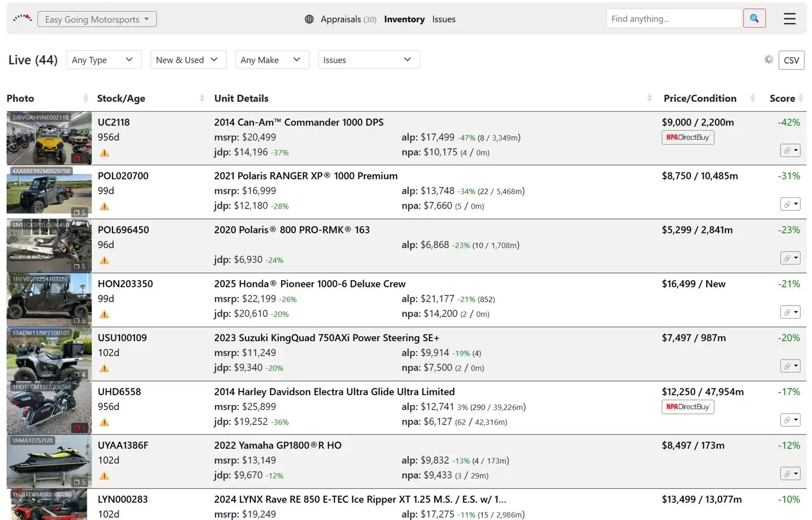Screen dimensions: 812x520
Task: Click the warning icon for HON203350
Action: point(104,314)
